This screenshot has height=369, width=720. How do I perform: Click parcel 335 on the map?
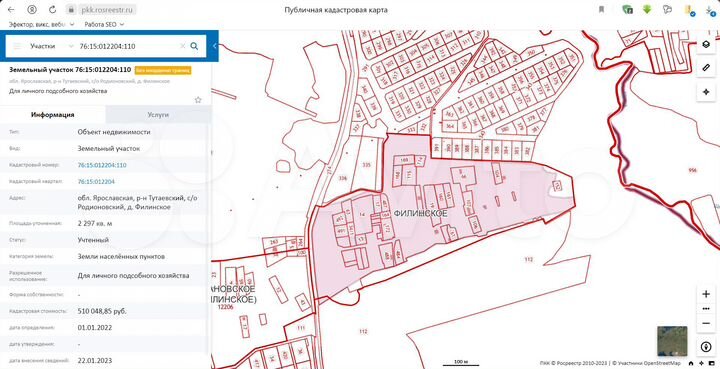pyautogui.click(x=366, y=164)
